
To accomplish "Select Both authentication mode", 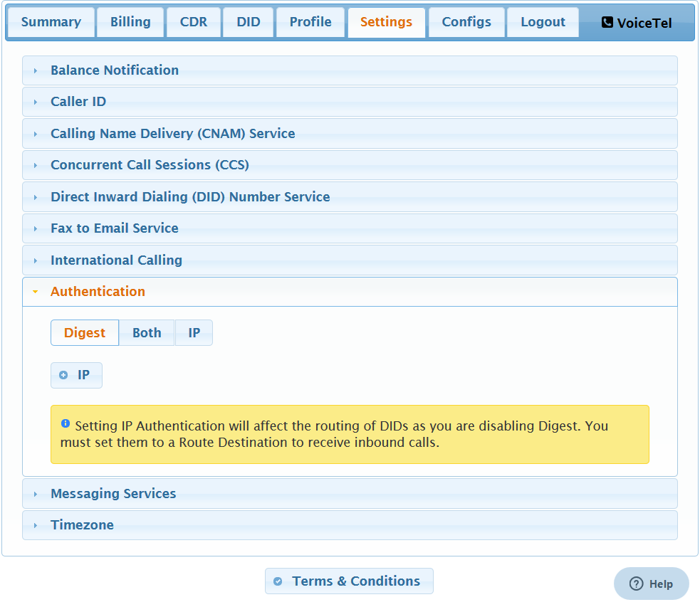I will [x=147, y=333].
